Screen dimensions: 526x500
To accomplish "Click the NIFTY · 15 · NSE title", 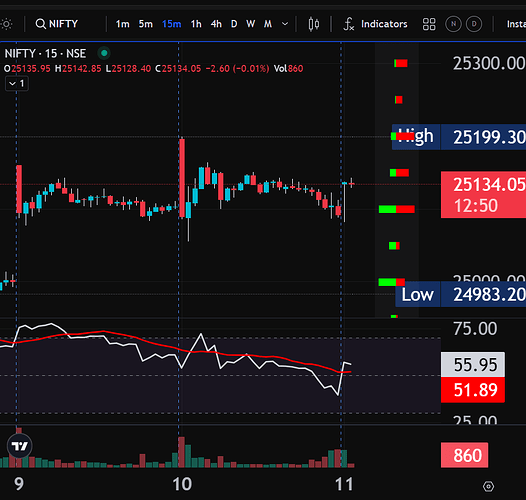I will point(45,53).
